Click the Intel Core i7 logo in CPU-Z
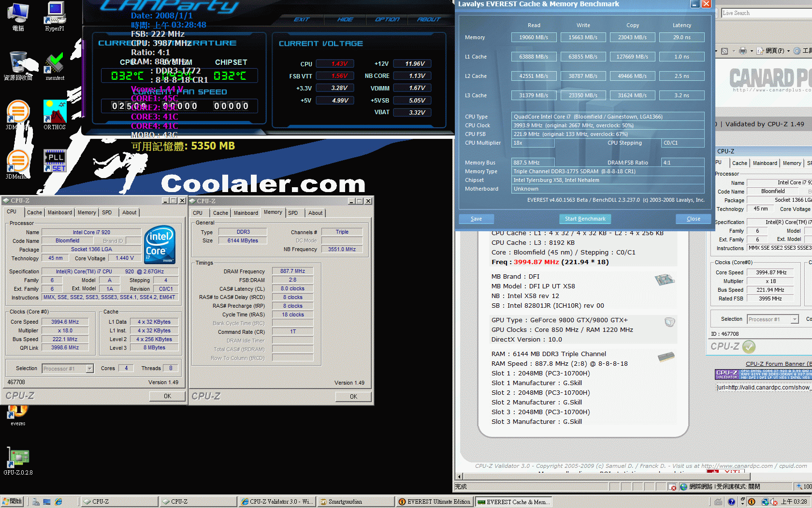The image size is (812, 508). [x=160, y=244]
